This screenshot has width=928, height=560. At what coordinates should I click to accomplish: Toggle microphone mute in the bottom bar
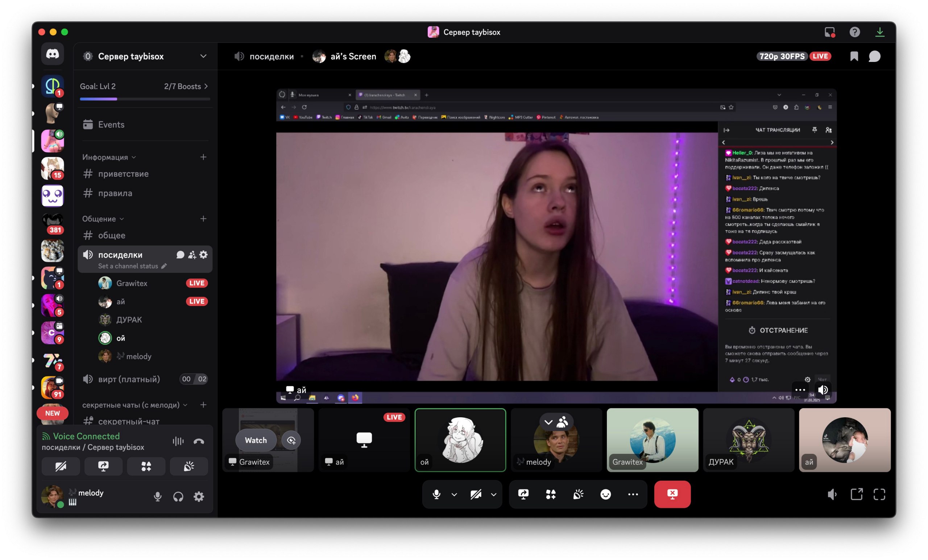coord(436,494)
